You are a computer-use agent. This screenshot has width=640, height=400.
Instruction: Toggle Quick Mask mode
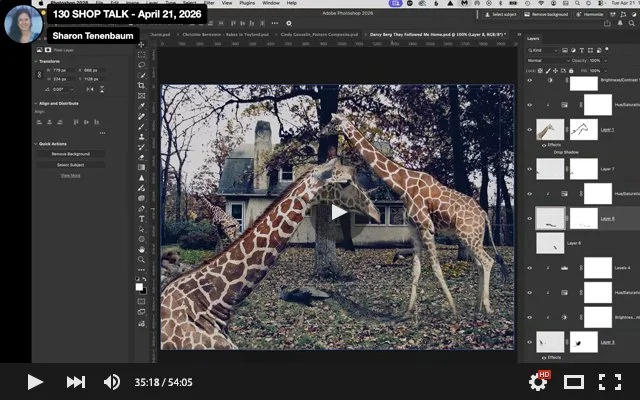pos(142,302)
